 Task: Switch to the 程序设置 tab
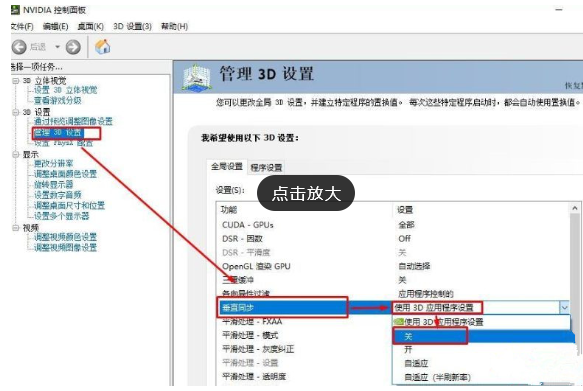click(x=266, y=168)
